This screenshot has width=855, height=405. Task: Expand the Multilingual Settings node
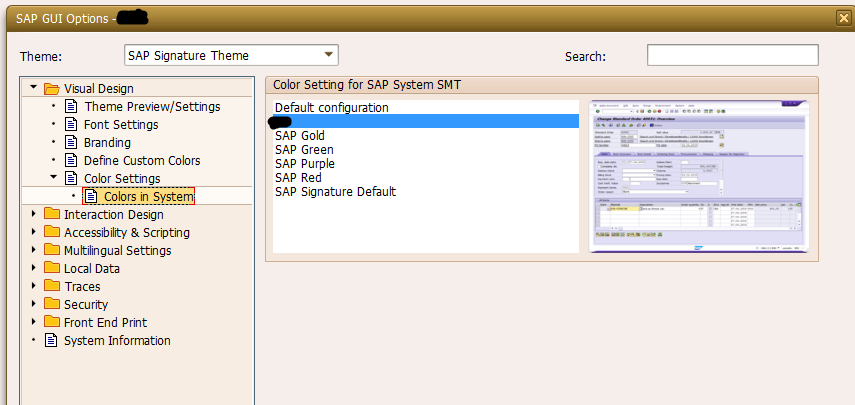click(35, 250)
